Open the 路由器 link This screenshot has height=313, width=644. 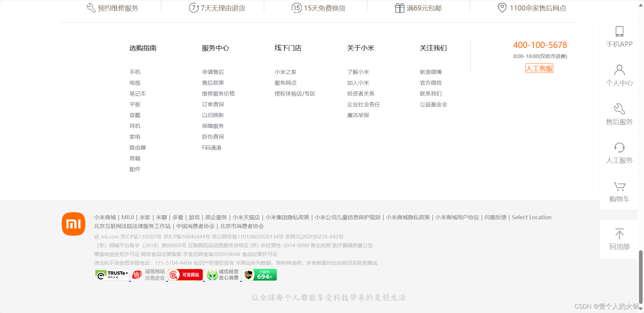(138, 147)
